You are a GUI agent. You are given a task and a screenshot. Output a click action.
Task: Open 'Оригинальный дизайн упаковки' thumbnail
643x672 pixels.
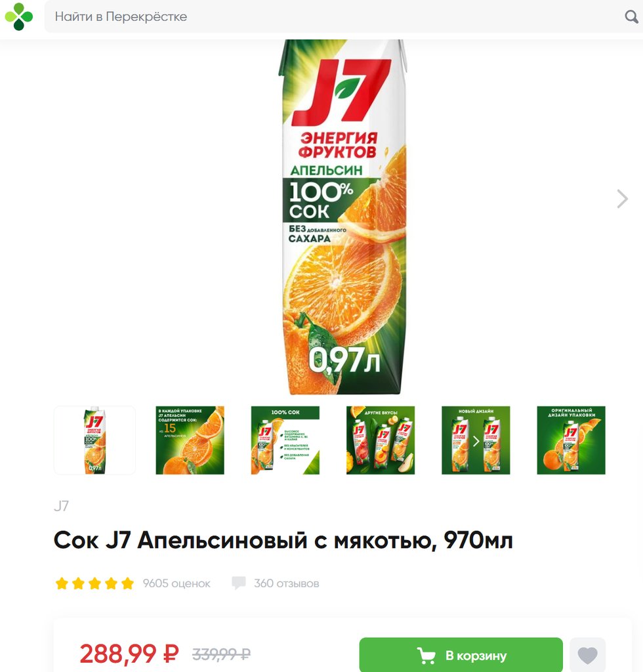click(571, 440)
